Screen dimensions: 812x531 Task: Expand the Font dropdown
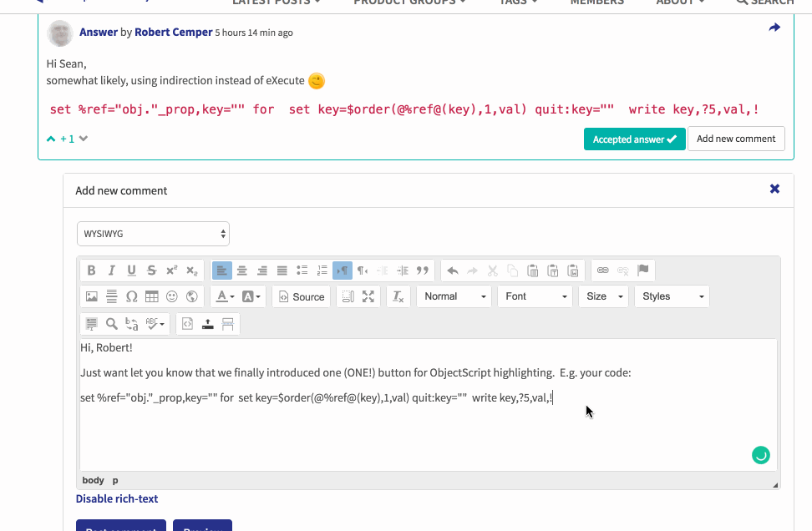[x=535, y=296]
